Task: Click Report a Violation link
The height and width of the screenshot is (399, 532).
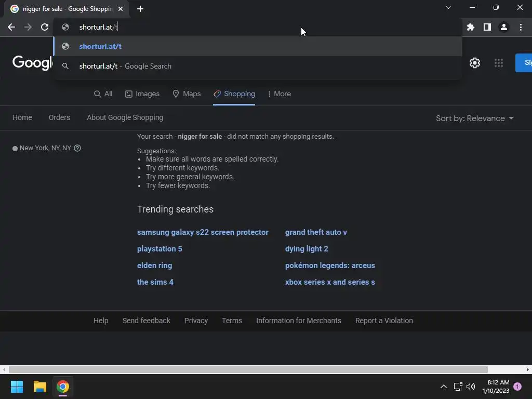Action: [384, 321]
